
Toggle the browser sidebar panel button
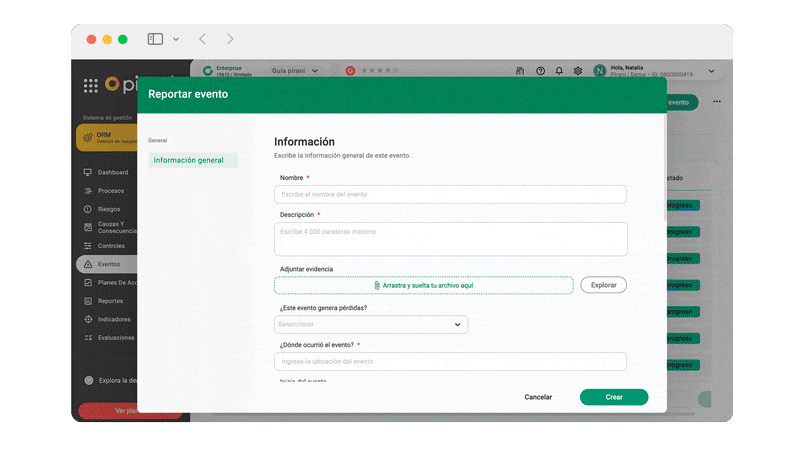[x=155, y=39]
